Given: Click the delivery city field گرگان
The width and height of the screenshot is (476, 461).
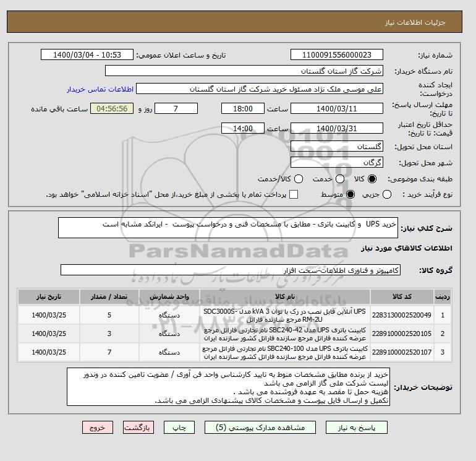Looking at the screenshot, I should 337,162.
